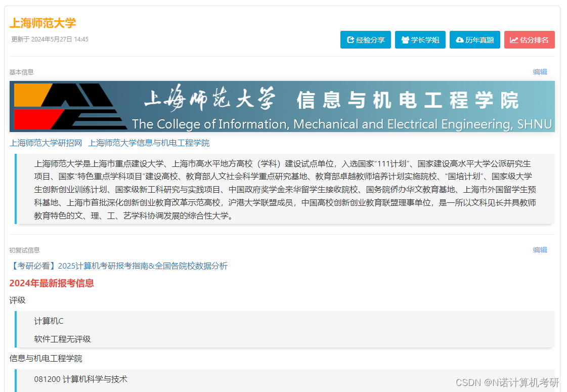Click the university description paragraph
567x392 pixels.
(x=285, y=190)
